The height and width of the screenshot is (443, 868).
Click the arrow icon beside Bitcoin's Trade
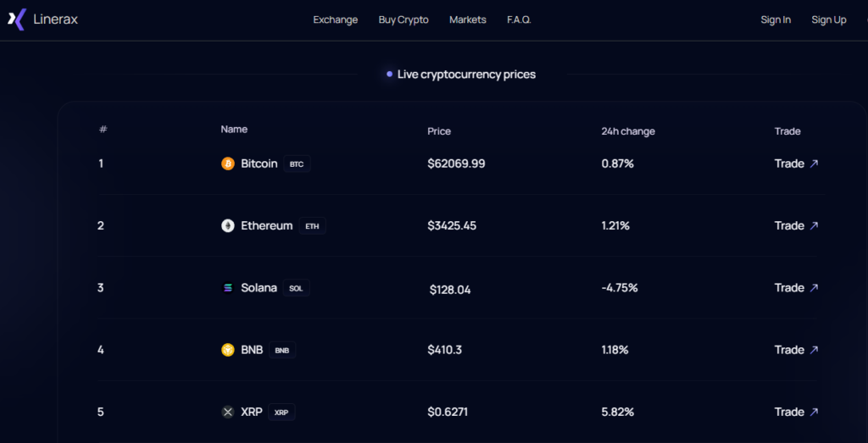coord(814,163)
